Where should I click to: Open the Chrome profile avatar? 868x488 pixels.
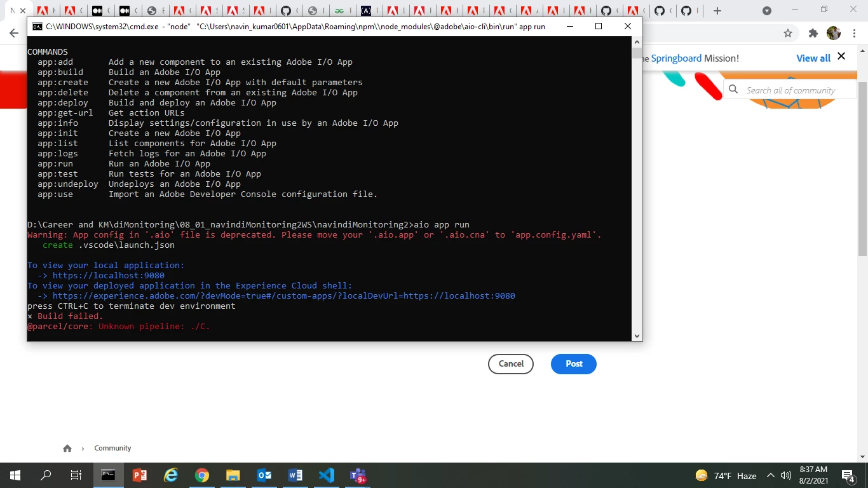click(833, 33)
